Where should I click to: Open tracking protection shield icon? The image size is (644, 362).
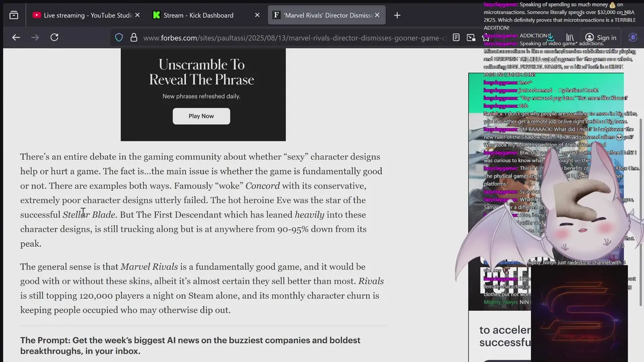(x=119, y=38)
